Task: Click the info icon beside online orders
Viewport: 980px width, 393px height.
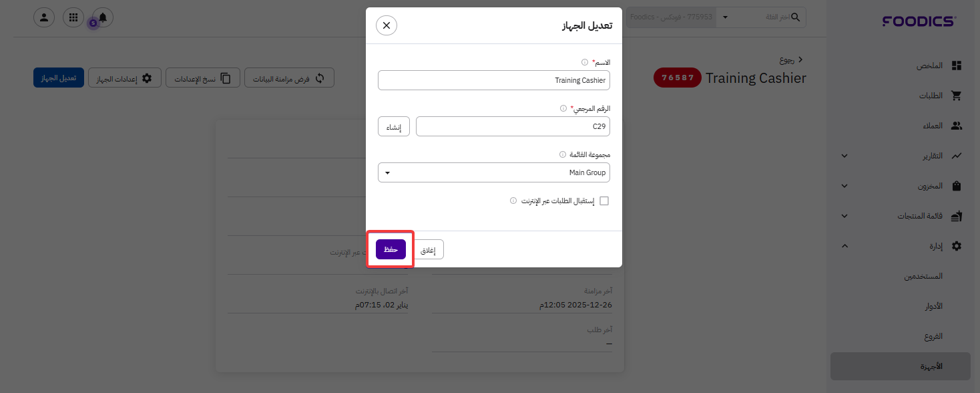Action: coord(513,201)
